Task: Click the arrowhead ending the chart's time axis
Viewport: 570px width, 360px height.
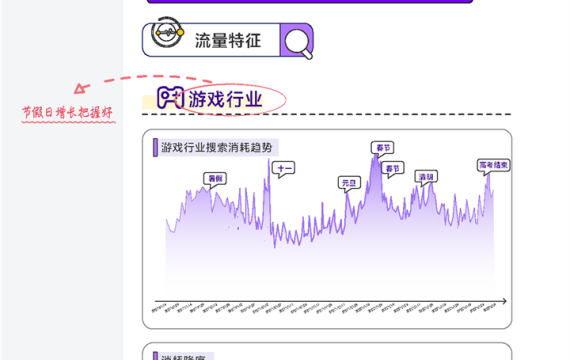Action: point(504,301)
